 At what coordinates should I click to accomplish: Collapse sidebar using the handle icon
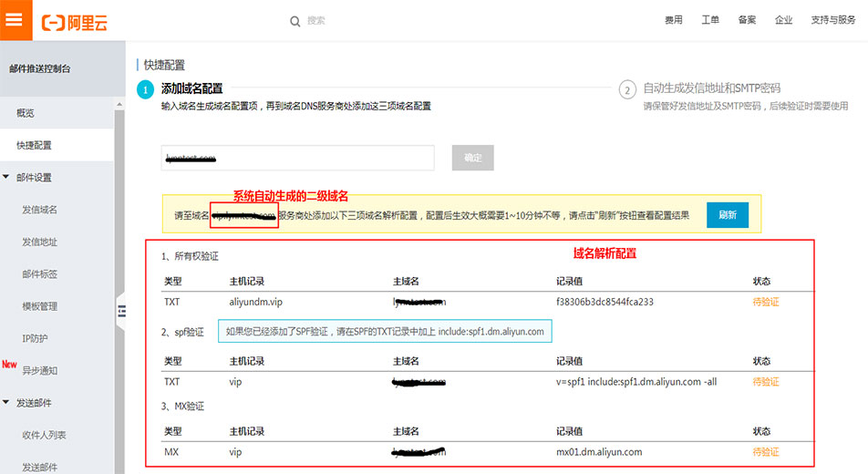point(120,310)
